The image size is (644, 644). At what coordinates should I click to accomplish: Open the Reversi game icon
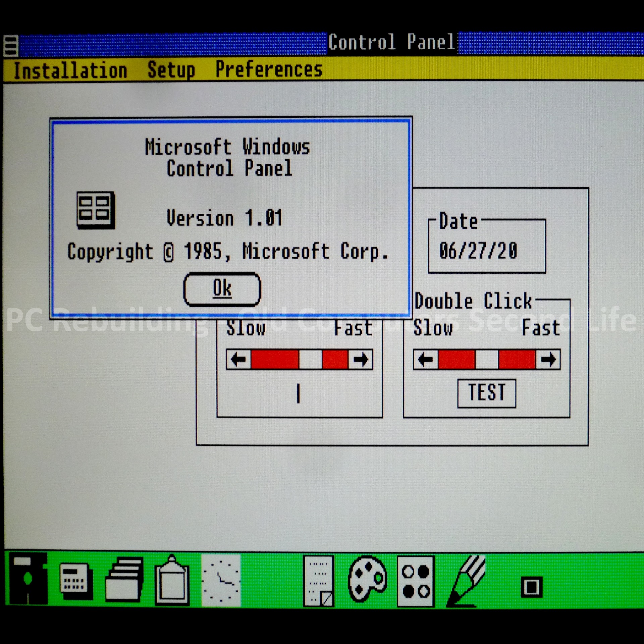coord(416,581)
